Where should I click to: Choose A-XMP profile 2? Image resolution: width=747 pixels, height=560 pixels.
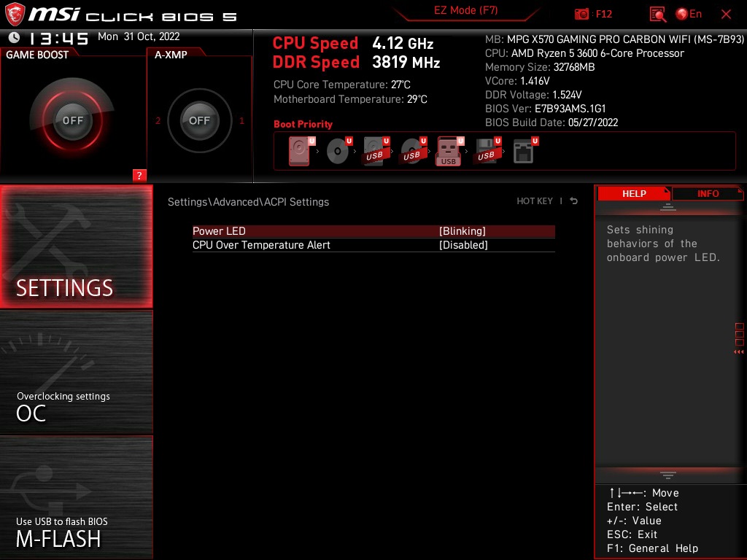tap(158, 120)
